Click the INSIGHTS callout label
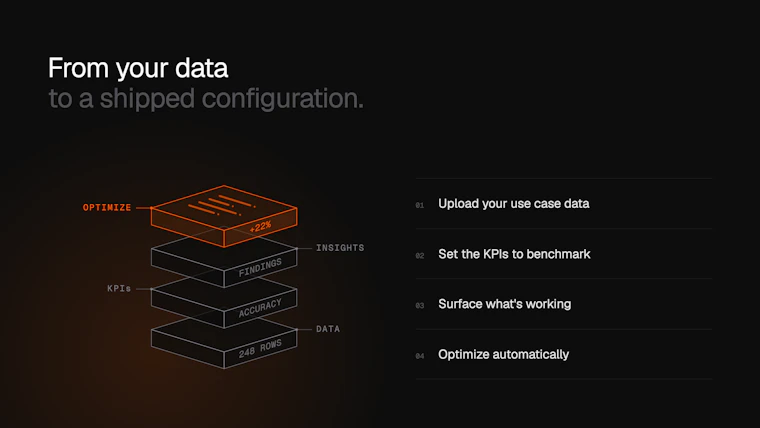The width and height of the screenshot is (760, 428). pos(340,248)
